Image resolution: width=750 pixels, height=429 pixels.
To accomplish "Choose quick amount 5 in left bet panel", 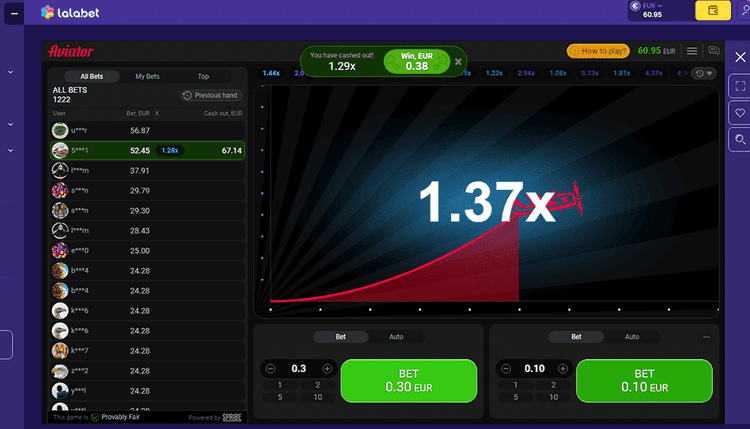I will [x=280, y=397].
